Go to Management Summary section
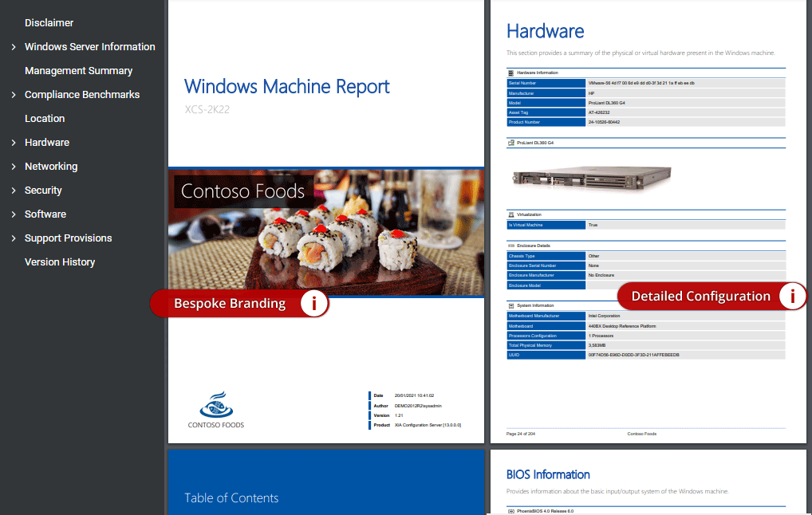 tap(78, 70)
